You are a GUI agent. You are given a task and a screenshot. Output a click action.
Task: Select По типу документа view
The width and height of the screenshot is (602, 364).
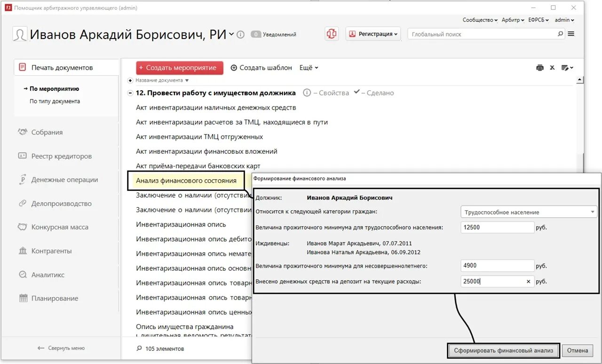(55, 101)
